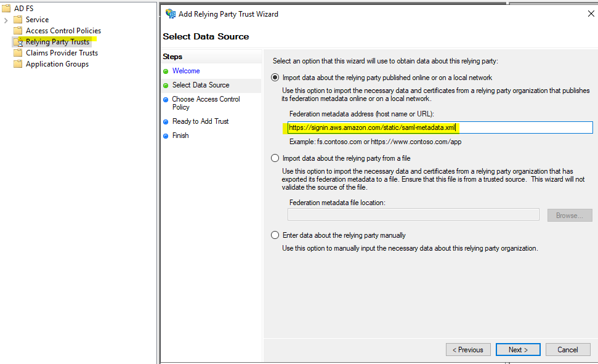Click the description under the manual entry option

pyautogui.click(x=410, y=248)
